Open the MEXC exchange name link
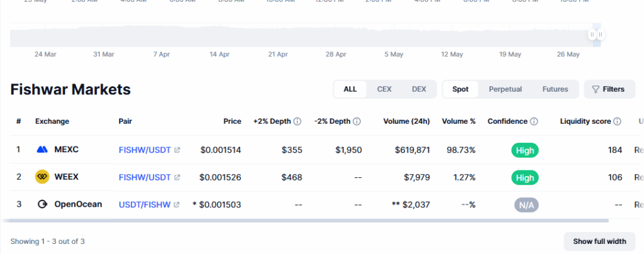This screenshot has width=644, height=254. pyautogui.click(x=66, y=150)
